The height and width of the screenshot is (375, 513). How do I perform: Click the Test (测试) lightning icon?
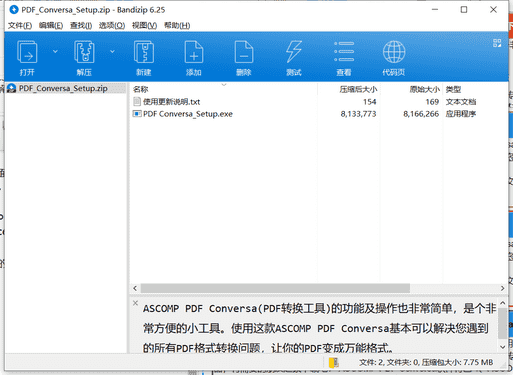(294, 52)
